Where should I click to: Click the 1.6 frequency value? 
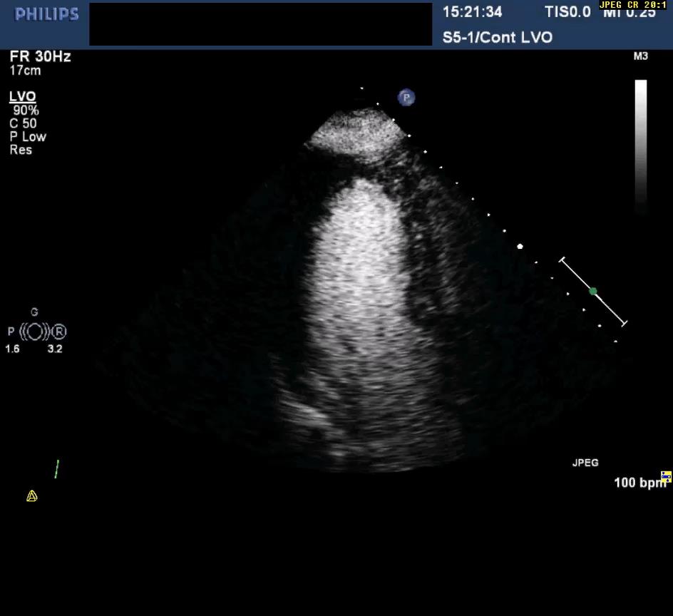click(12, 349)
